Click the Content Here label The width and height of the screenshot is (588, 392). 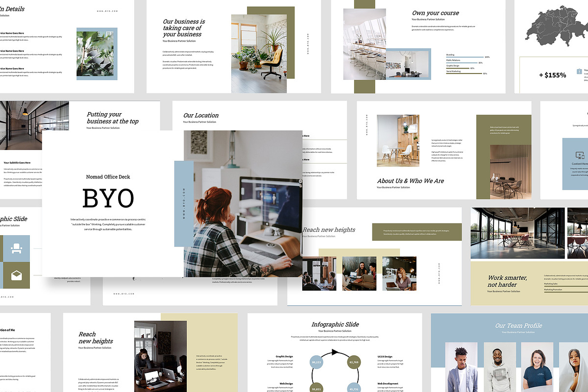(x=580, y=164)
